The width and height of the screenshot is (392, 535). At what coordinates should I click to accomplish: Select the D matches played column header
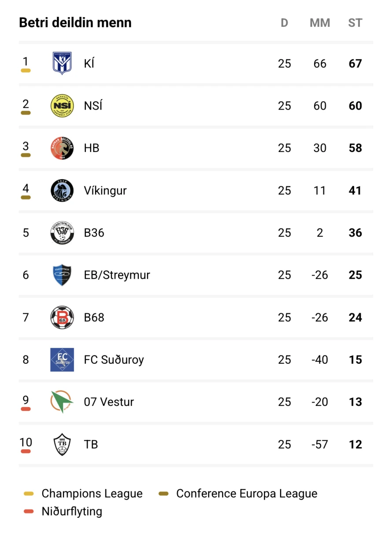[285, 23]
